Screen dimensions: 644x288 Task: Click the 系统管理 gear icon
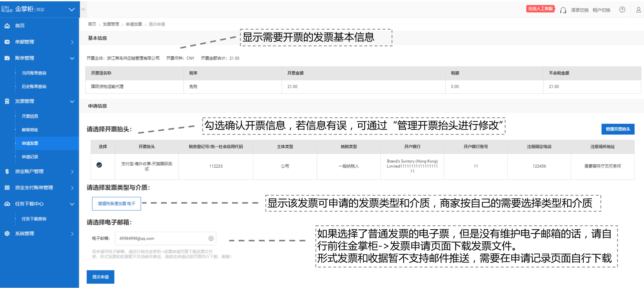pos(7,233)
